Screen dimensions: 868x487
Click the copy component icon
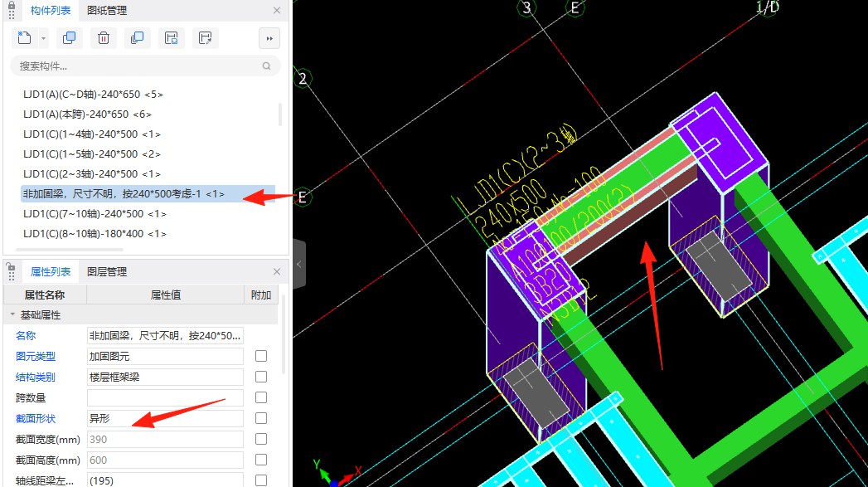69,38
